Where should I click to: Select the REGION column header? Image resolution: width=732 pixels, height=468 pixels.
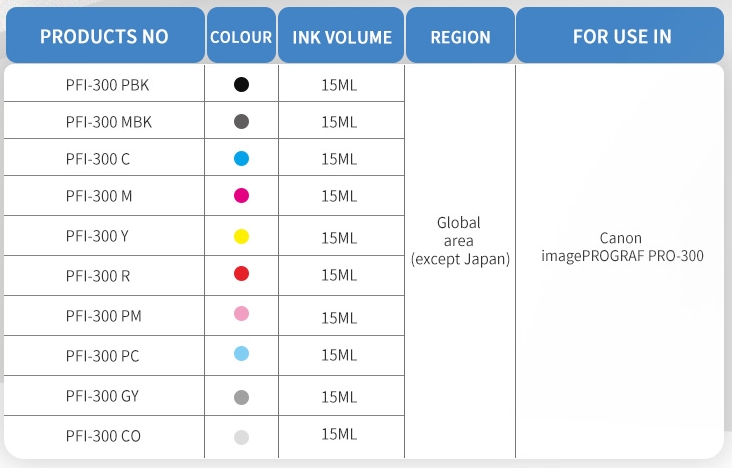[x=460, y=35]
